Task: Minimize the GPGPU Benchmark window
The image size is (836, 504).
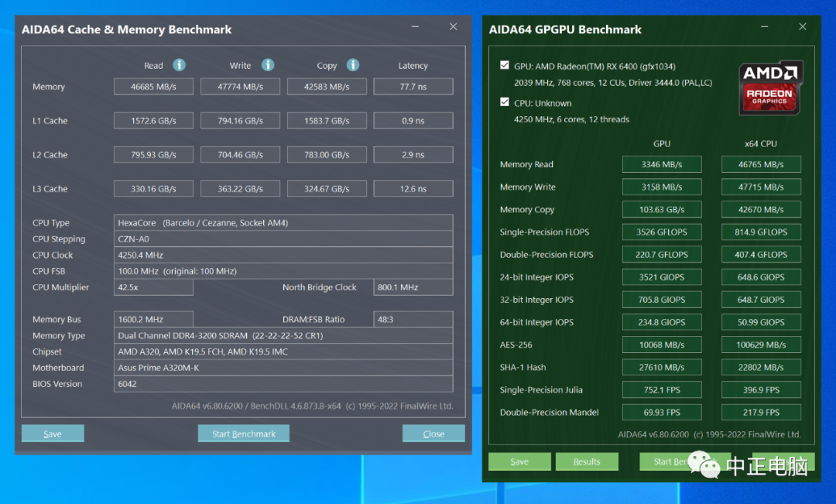Action: (x=764, y=26)
